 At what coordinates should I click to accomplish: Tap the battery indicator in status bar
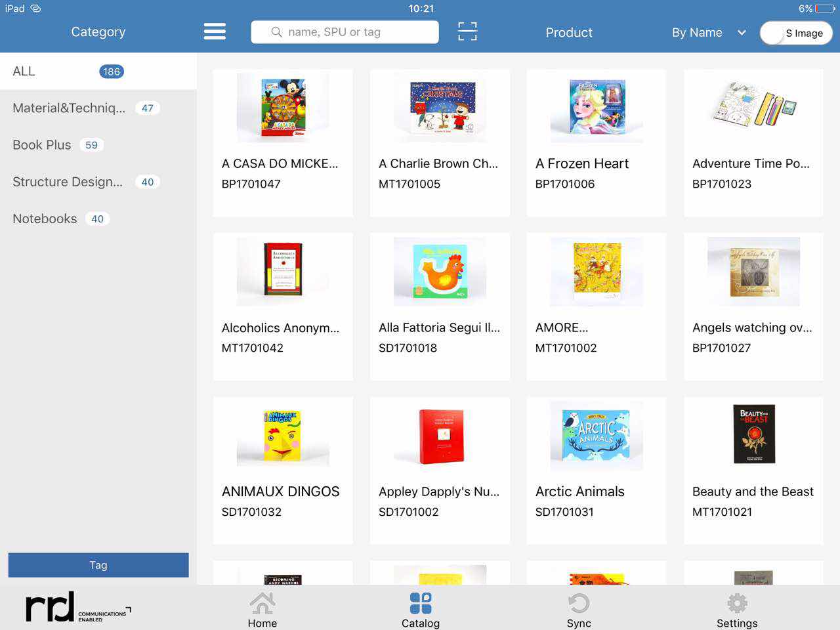825,9
